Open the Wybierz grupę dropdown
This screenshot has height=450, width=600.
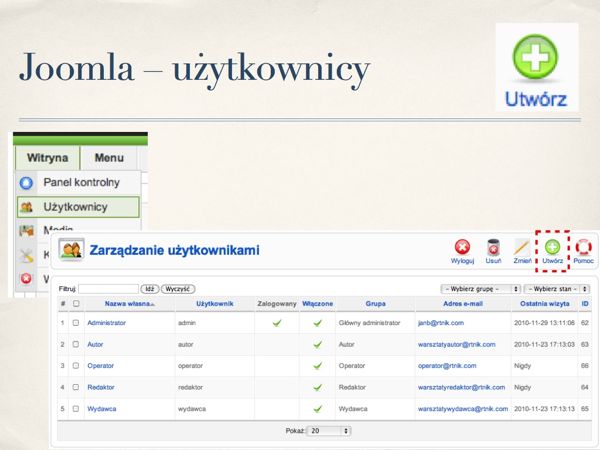[x=472, y=288]
